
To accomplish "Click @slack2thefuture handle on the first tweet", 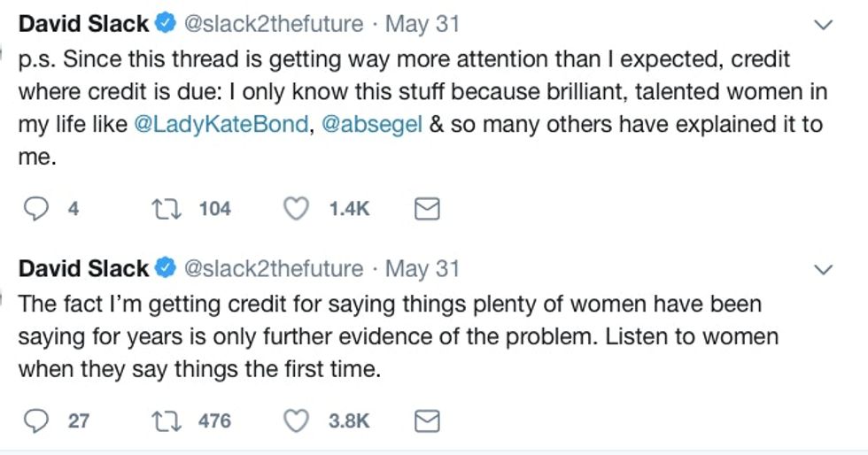I will (272, 25).
